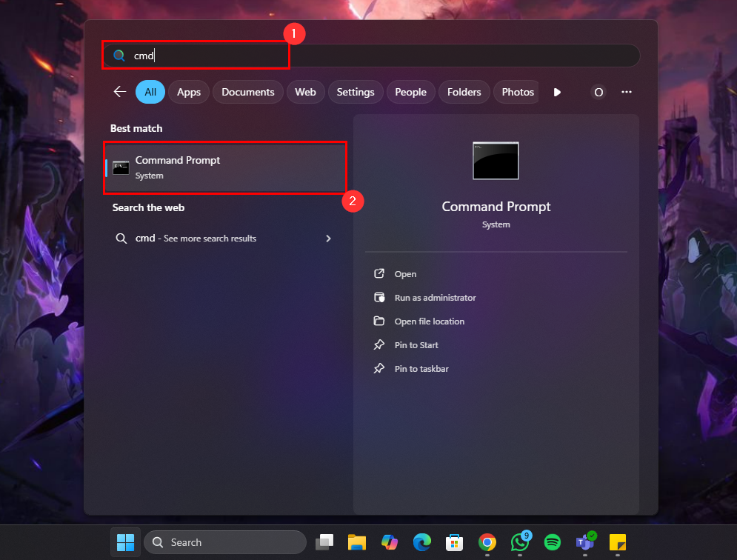Click Run as administrator
Screen dimensions: 737x560
(x=435, y=298)
